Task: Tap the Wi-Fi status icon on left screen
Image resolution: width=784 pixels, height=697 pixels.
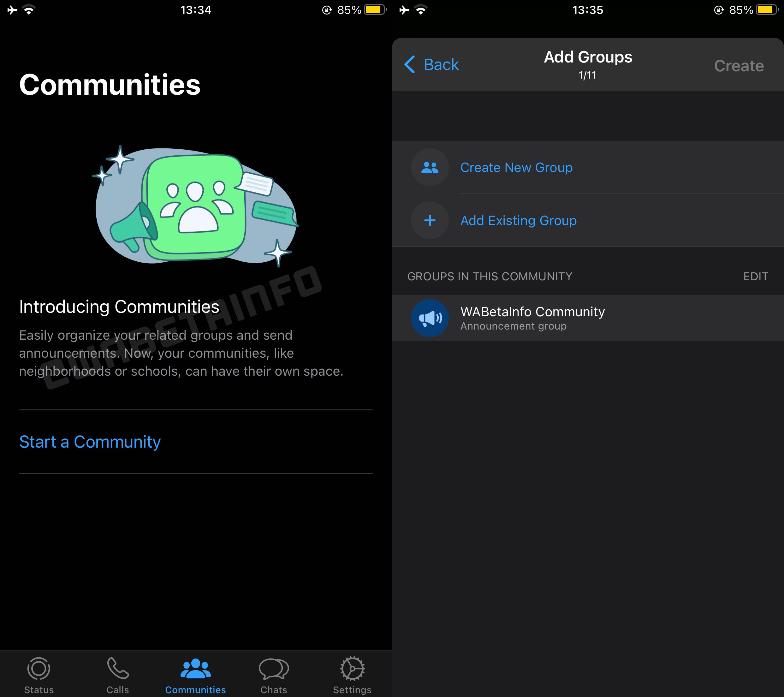Action: coord(29,10)
